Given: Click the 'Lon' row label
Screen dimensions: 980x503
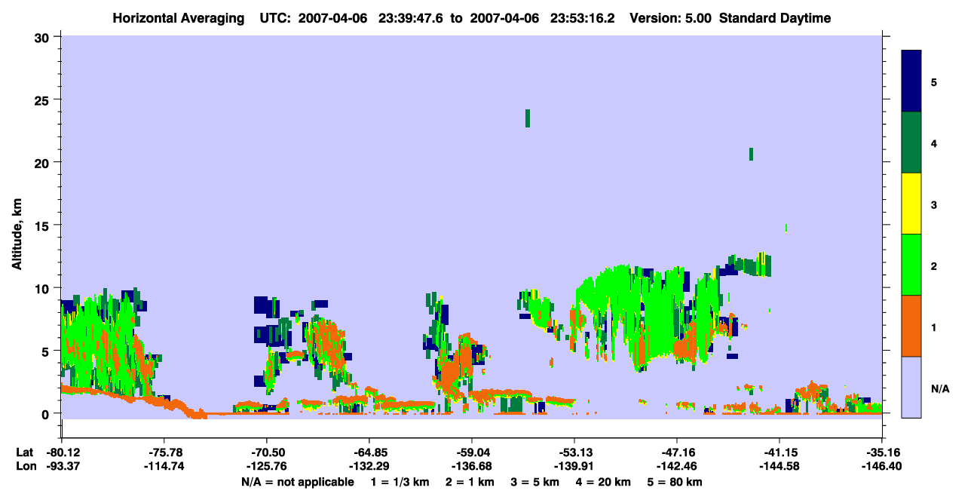Looking at the screenshot, I should pos(25,467).
